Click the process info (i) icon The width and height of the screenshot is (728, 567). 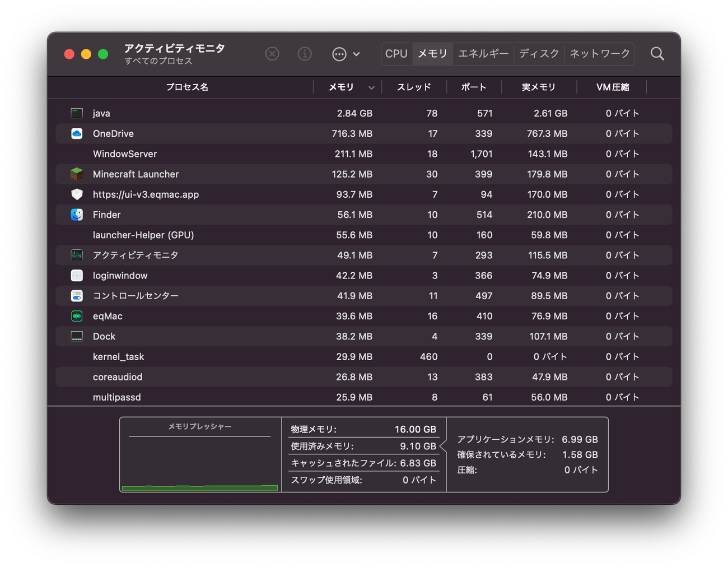point(305,54)
